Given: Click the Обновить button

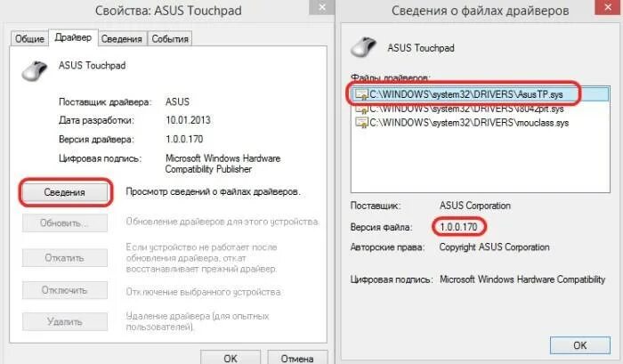Looking at the screenshot, I should [65, 222].
